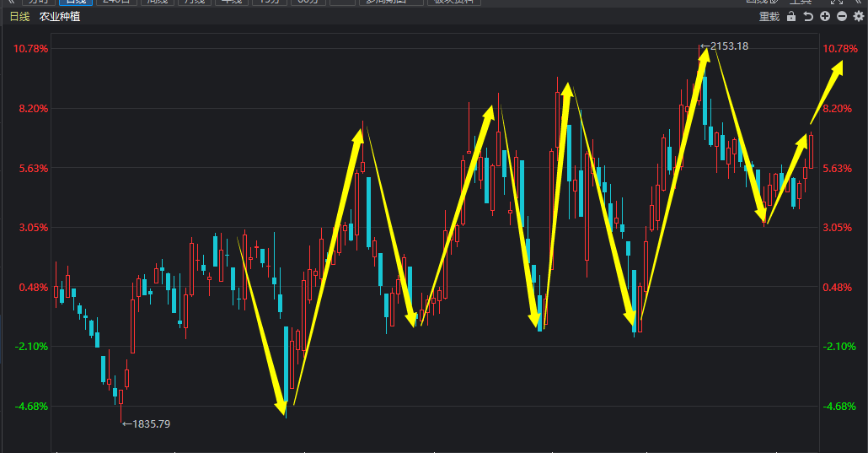Click 0.48% on the right axis

tap(837, 287)
